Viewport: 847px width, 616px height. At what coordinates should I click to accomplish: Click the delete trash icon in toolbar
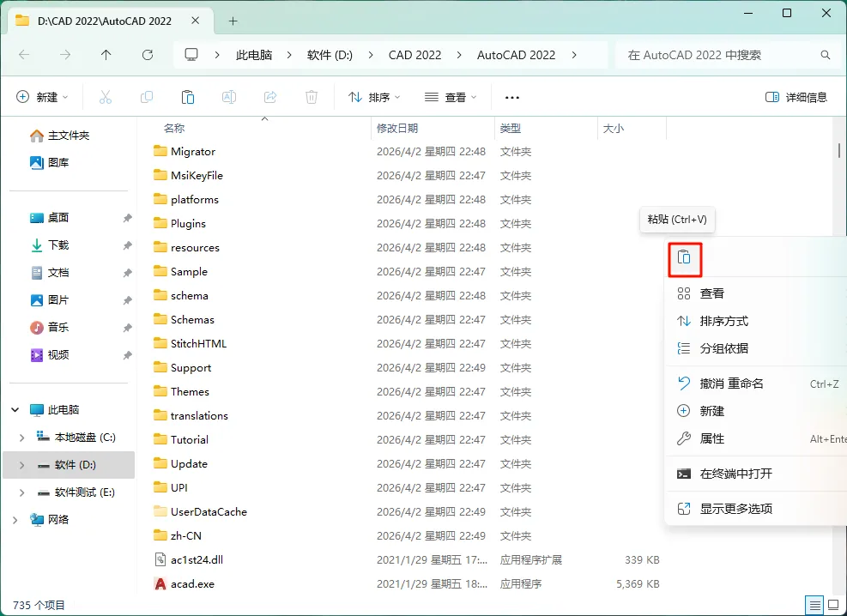[x=312, y=97]
